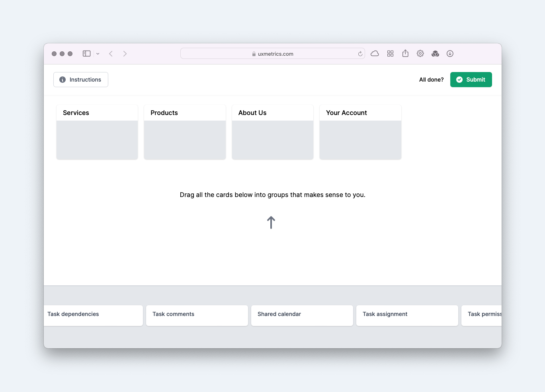Select the Task assignment card
Image resolution: width=545 pixels, height=392 pixels.
click(407, 316)
